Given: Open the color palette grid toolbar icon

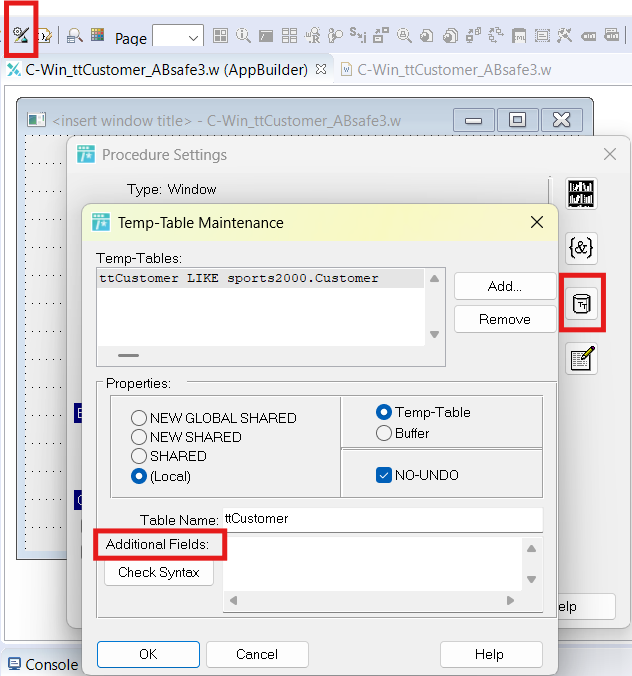Looking at the screenshot, I should click(97, 34).
